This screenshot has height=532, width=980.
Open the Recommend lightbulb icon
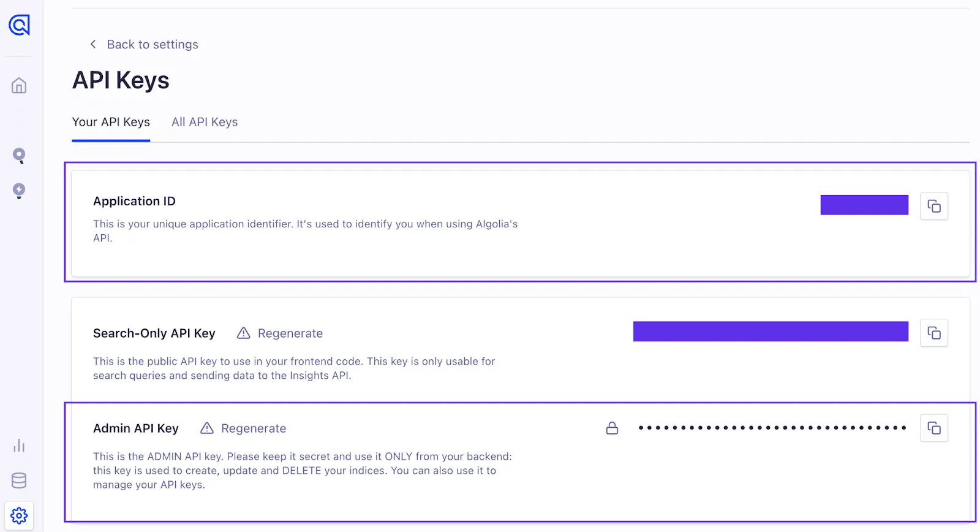pos(19,191)
